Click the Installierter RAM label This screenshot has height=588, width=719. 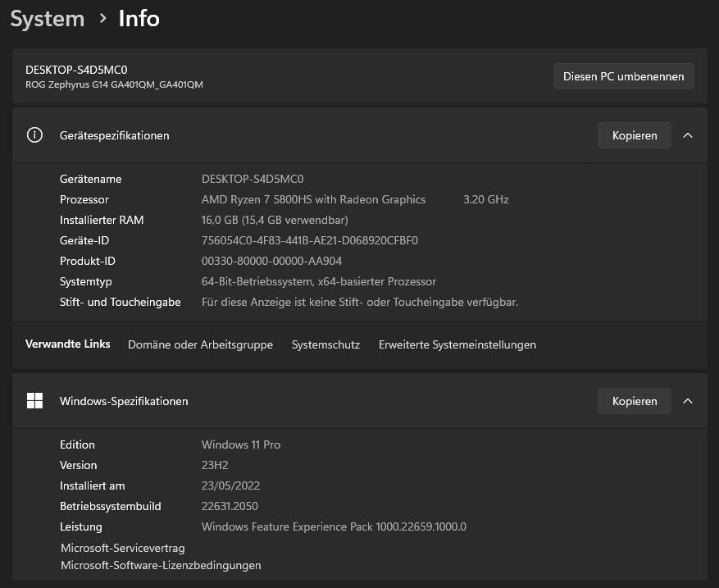click(102, 220)
